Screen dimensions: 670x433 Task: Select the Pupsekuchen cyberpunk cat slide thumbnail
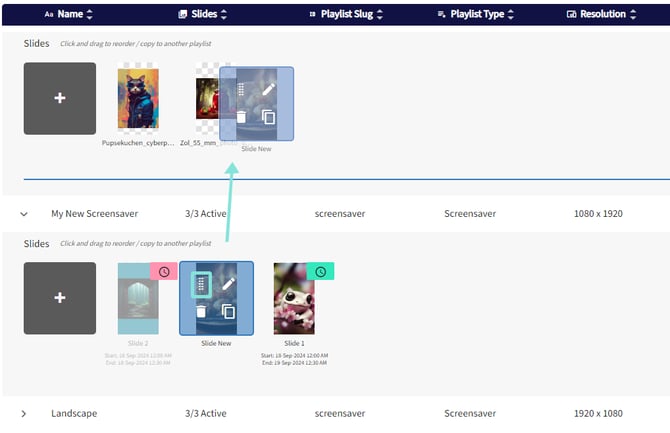[138, 98]
